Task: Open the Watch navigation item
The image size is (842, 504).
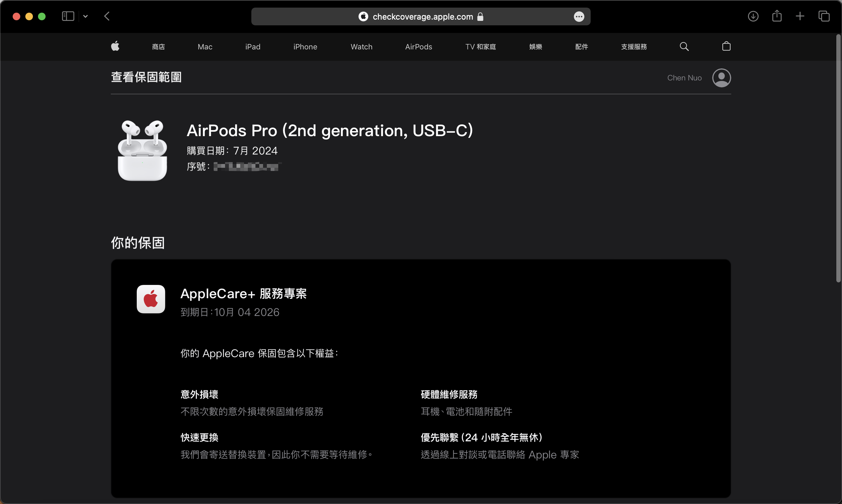Action: (x=361, y=47)
